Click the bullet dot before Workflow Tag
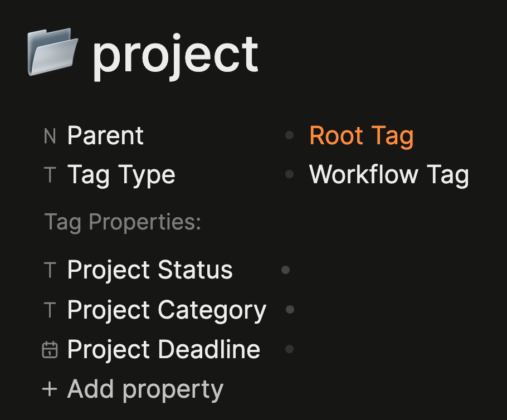Viewport: 507px width, 420px height. tap(289, 174)
